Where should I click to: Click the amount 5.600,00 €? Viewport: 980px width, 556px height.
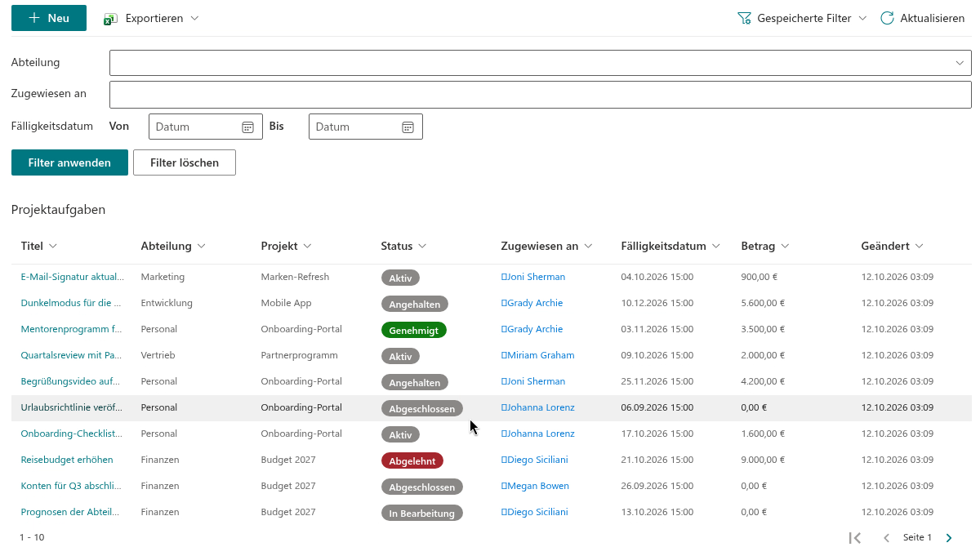763,303
